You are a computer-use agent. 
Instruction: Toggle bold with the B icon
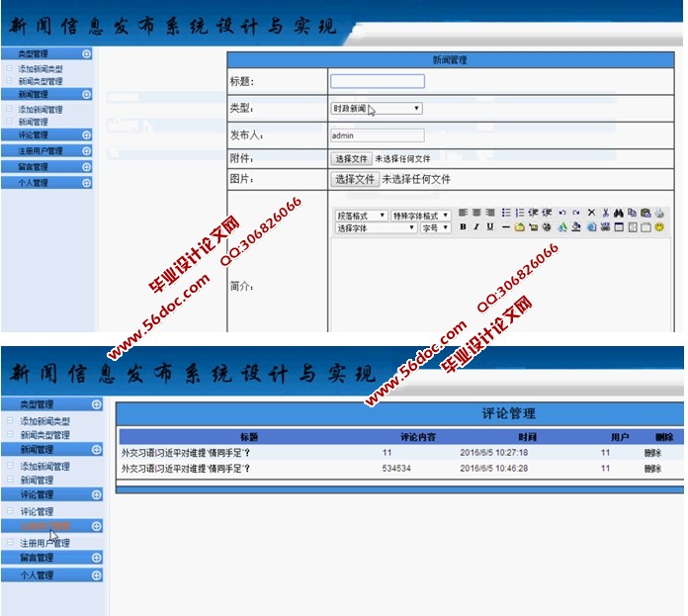point(463,226)
